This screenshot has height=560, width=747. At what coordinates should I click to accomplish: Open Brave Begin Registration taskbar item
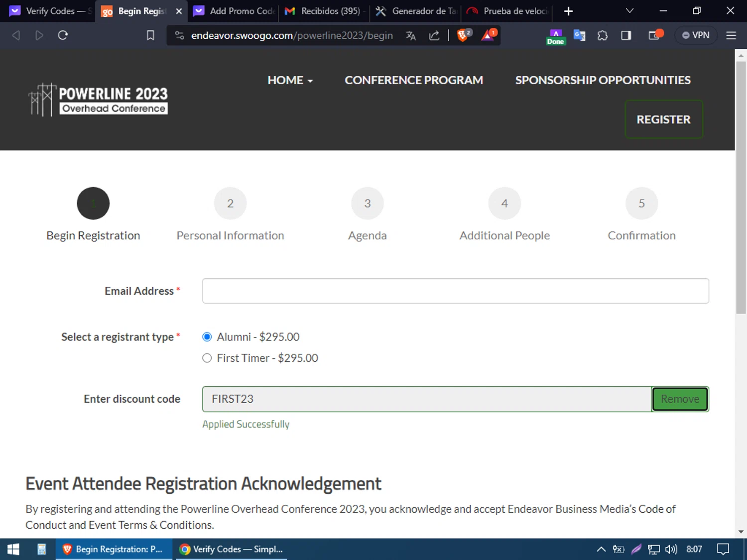(114, 549)
